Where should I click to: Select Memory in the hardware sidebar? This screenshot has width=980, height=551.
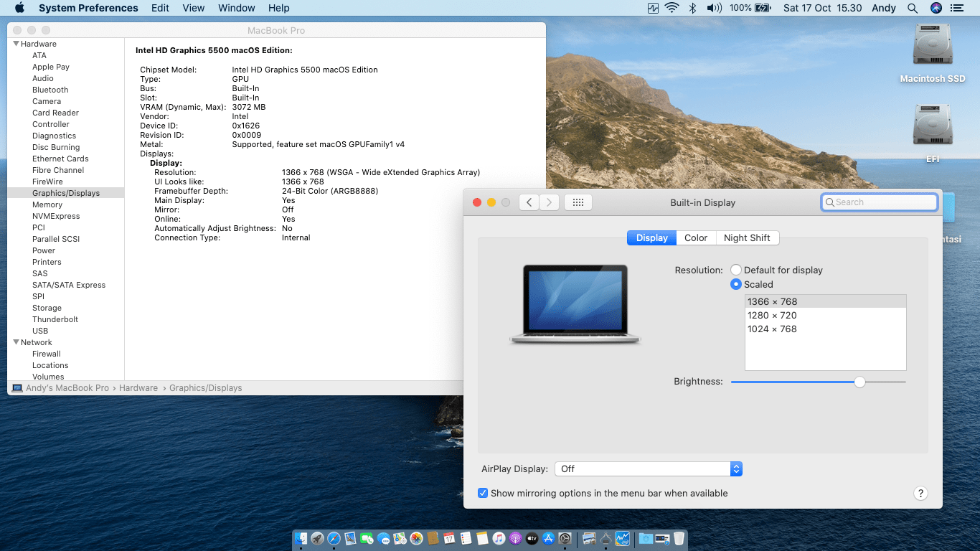(x=47, y=204)
